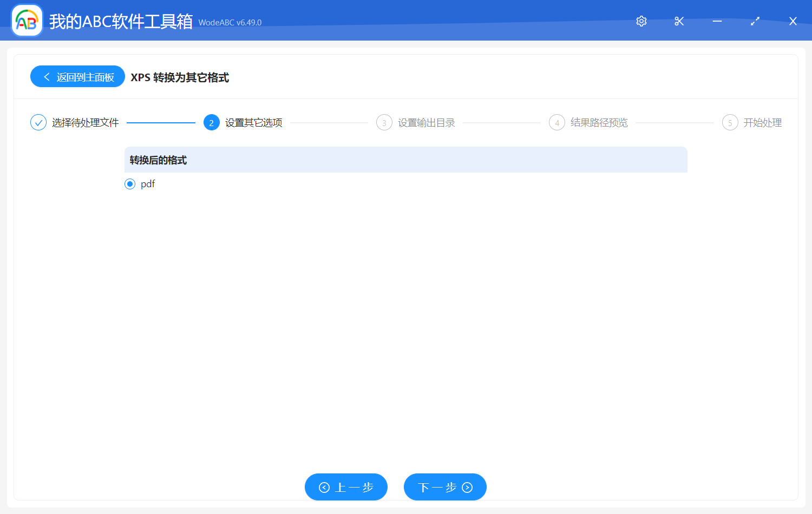Click the left-arrow icon inside 上一步 button
812x514 pixels.
click(x=324, y=487)
